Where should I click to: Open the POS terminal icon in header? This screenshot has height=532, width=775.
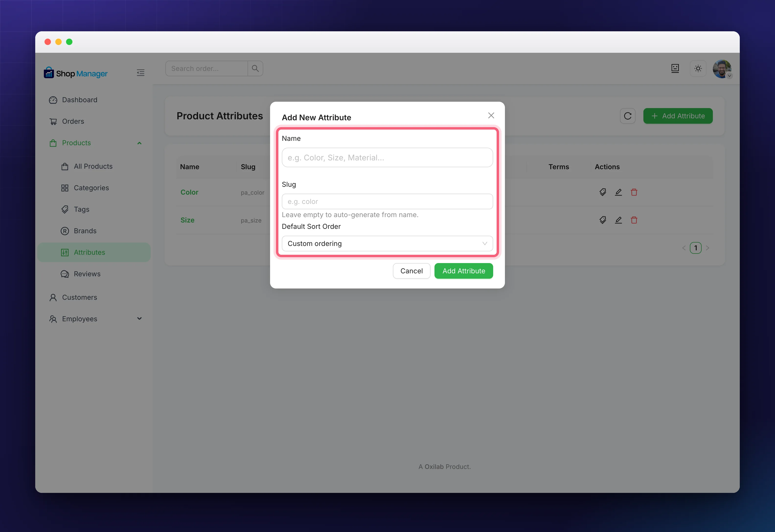675,68
